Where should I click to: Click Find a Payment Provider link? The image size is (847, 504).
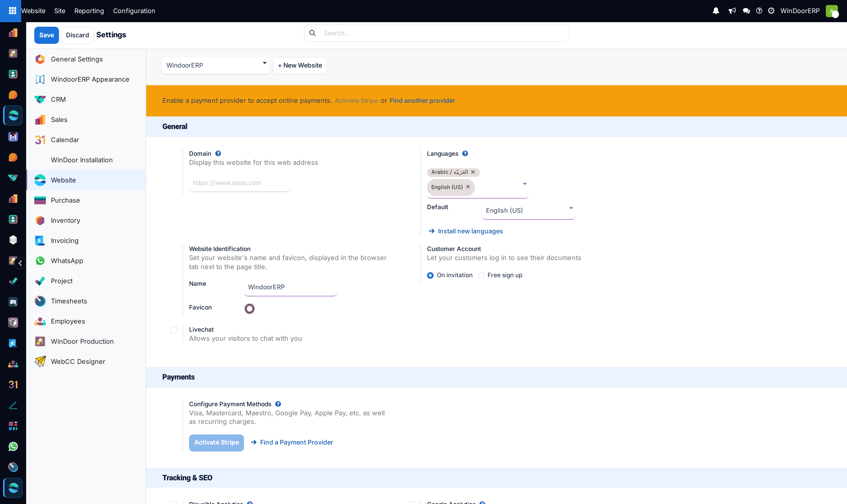pyautogui.click(x=292, y=442)
